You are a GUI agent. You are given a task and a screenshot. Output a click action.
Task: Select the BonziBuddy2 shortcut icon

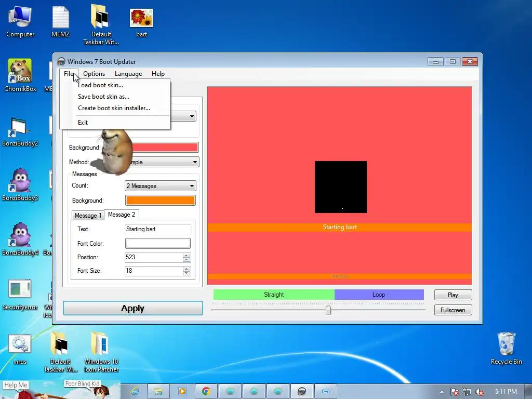[20, 131]
